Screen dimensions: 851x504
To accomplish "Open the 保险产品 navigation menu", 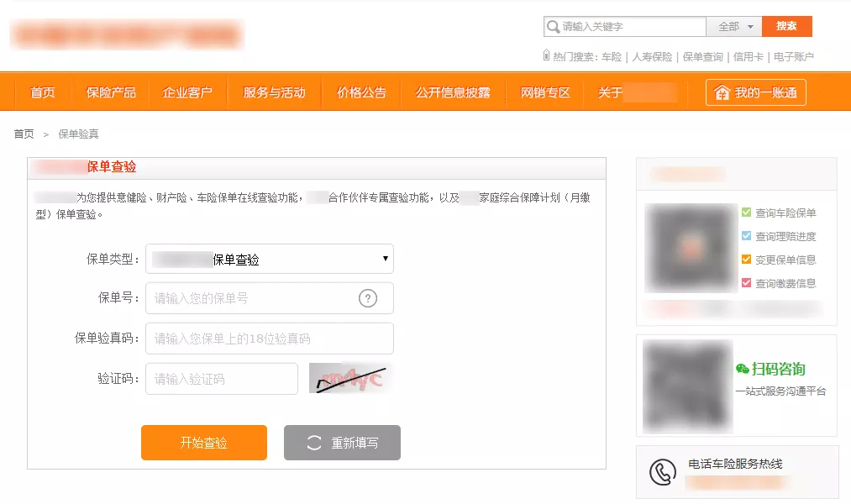I will tap(112, 92).
